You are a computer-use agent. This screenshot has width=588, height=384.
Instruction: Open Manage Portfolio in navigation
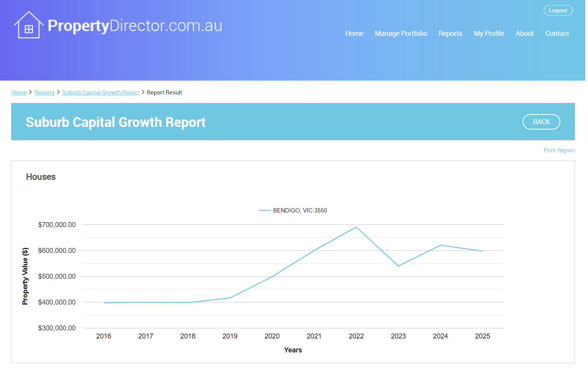click(400, 34)
